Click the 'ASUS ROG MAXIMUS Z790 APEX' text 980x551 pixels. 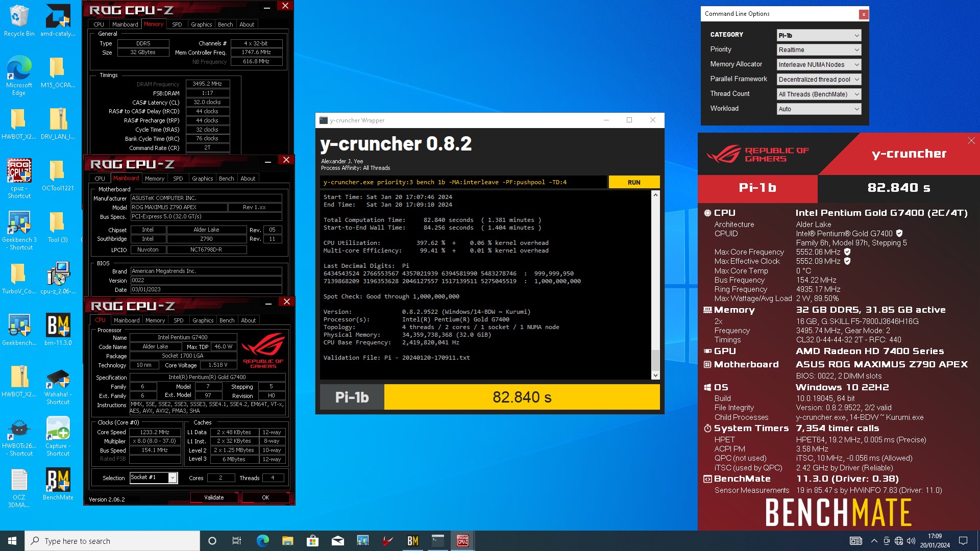881,364
